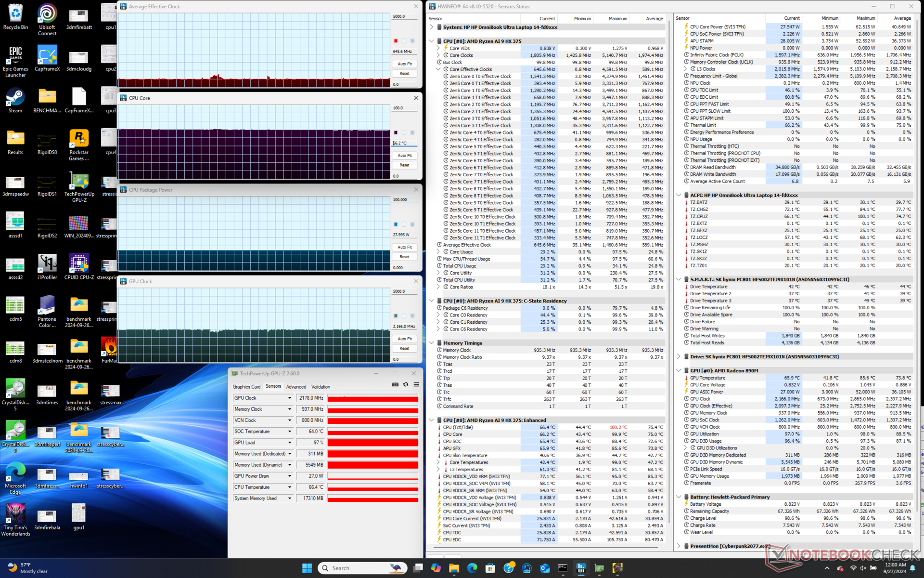
Task: Click GPU-Z refresh icon
Action: (406, 384)
